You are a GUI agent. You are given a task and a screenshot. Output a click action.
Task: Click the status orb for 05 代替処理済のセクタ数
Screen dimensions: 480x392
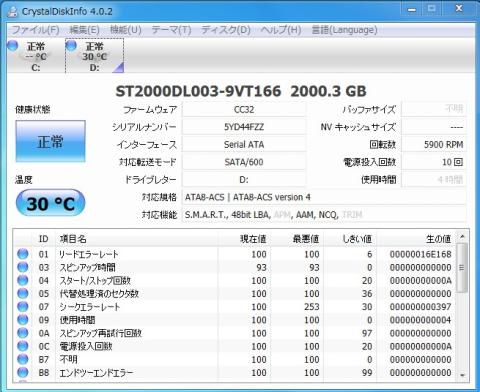point(23,293)
